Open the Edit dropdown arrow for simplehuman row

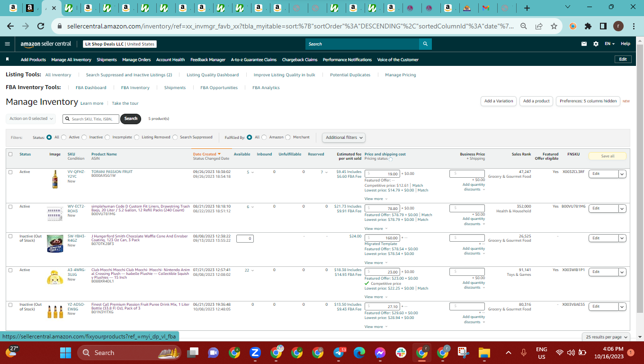click(623, 209)
